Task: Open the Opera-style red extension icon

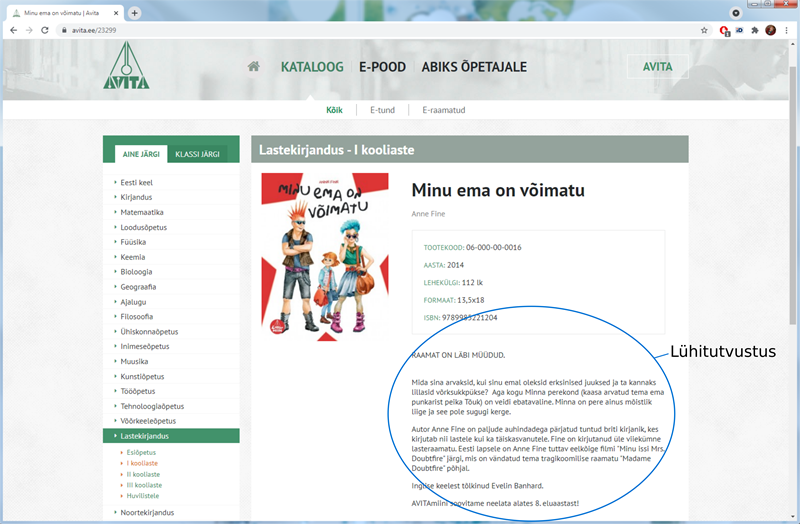Action: pos(724,31)
